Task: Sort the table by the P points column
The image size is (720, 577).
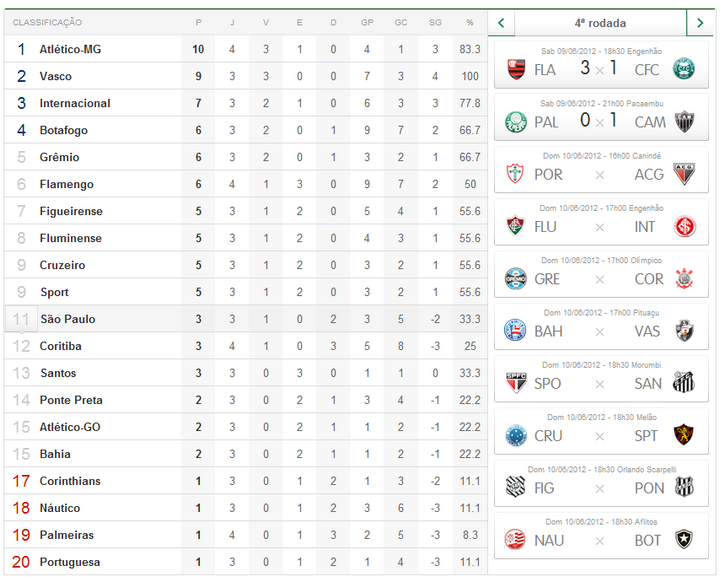Action: click(x=198, y=22)
